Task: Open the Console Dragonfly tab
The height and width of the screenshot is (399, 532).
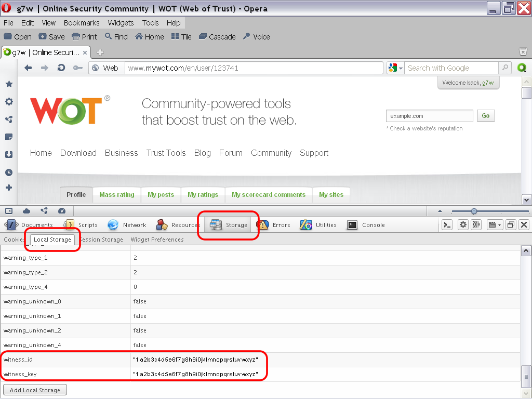Action: pos(366,224)
